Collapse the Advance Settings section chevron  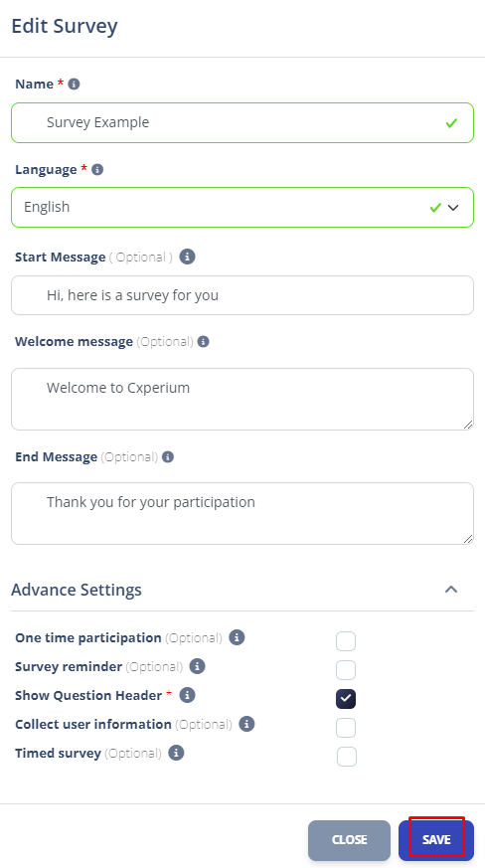tap(451, 590)
